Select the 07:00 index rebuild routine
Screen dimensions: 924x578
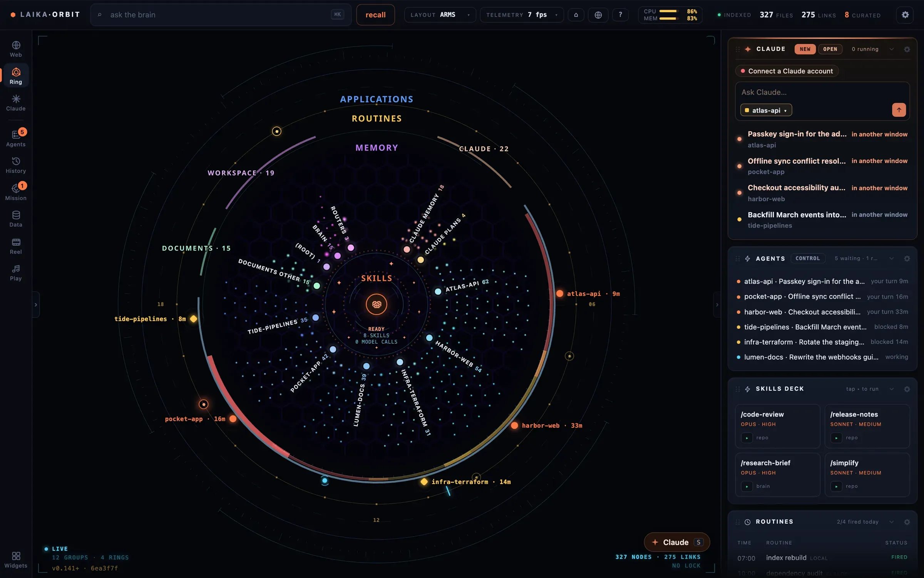[x=822, y=558]
